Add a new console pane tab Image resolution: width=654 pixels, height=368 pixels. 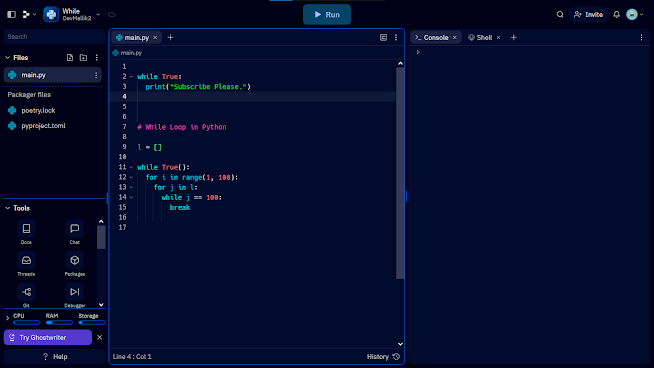click(513, 38)
